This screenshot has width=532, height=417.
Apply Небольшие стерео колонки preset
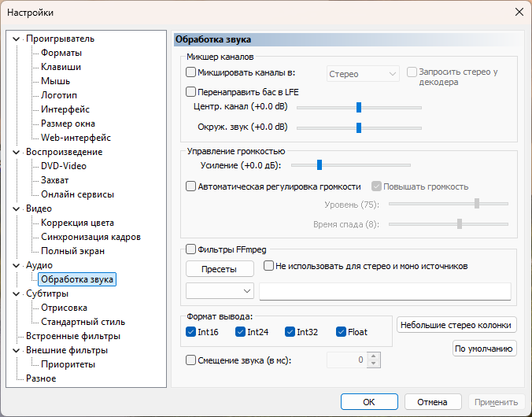tap(456, 325)
